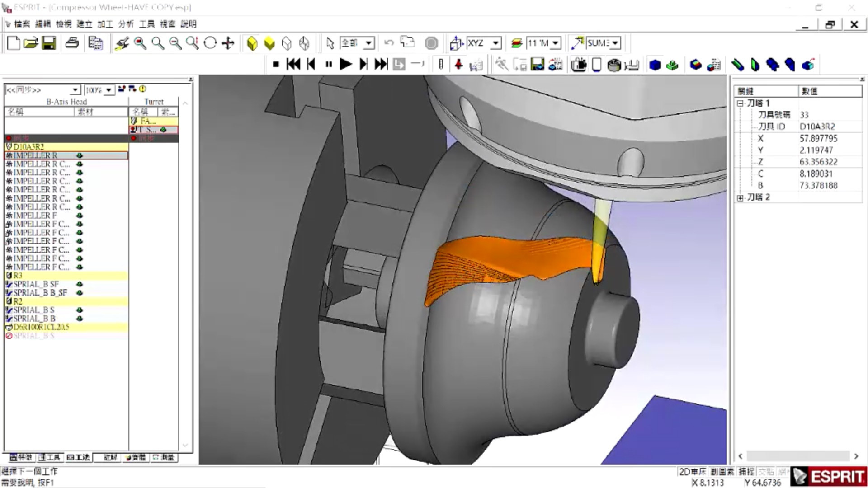Viewport: 868px width, 488px height.
Task: Click the right panel horizontal scrollbar
Action: [798, 456]
